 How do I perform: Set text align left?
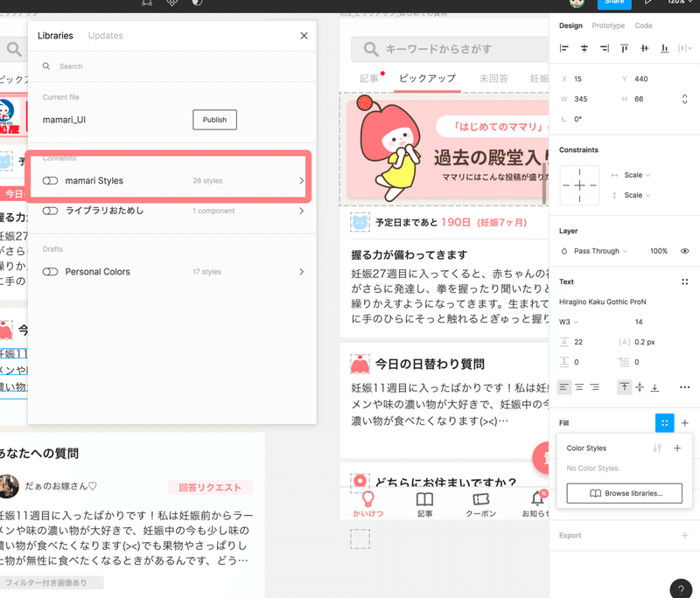pos(564,387)
